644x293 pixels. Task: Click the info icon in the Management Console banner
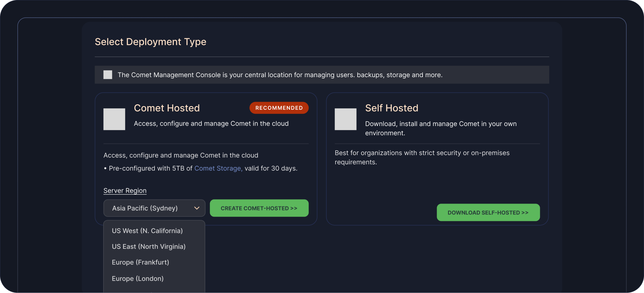108,75
